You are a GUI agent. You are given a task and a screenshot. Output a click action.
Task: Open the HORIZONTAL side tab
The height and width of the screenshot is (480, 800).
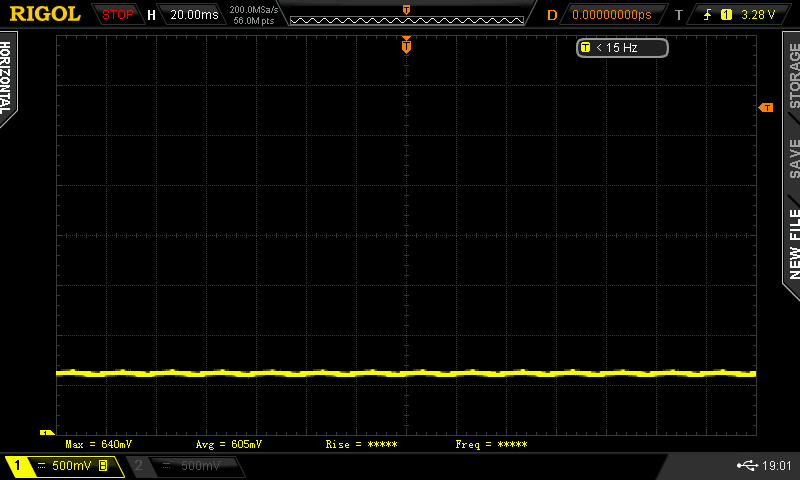(6, 78)
